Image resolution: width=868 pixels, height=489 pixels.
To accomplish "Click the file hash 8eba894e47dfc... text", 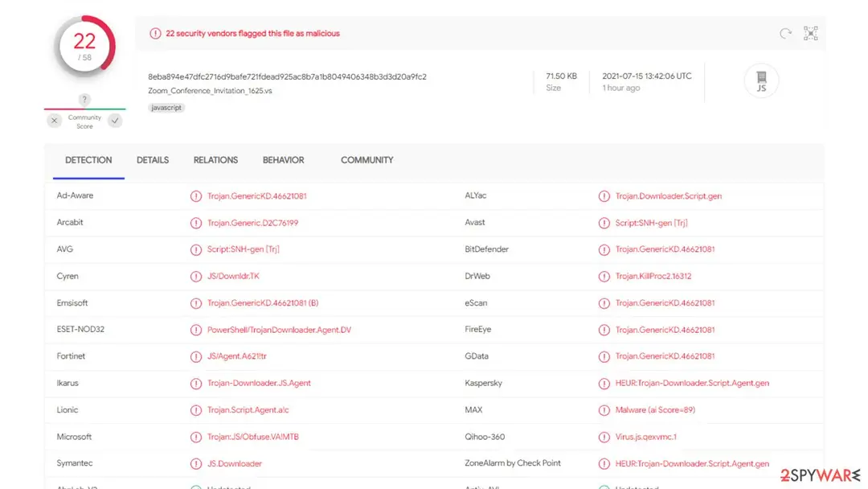I will 287,76.
